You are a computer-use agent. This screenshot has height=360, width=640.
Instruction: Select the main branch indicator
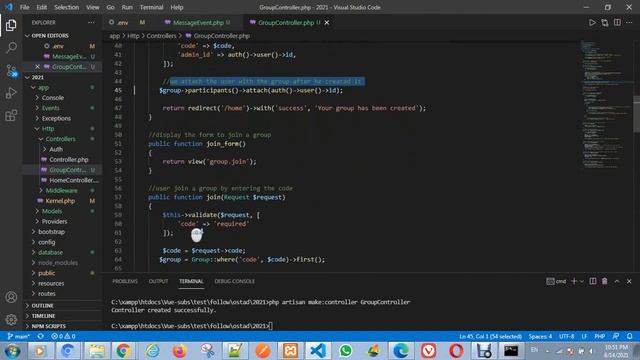[x=19, y=336]
